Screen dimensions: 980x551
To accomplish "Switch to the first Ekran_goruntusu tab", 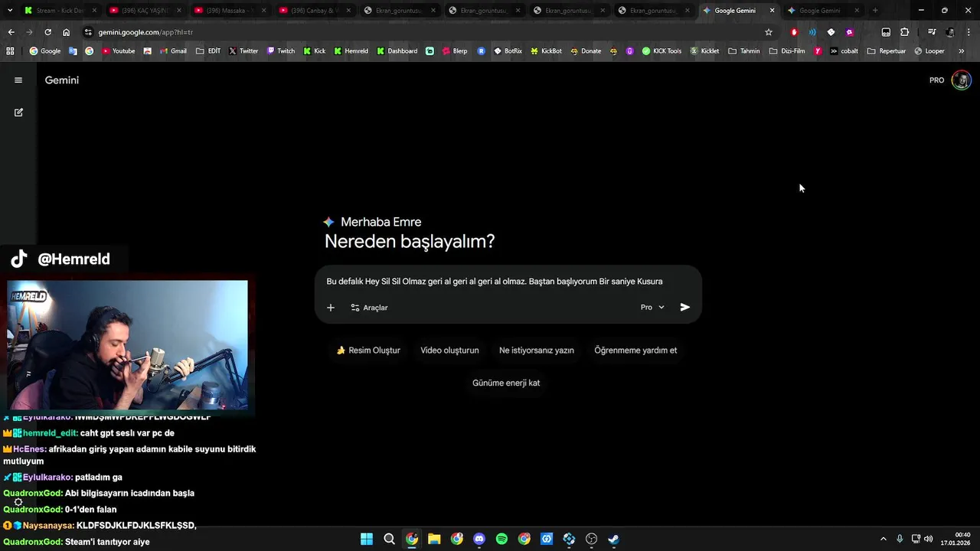I will pyautogui.click(x=398, y=11).
